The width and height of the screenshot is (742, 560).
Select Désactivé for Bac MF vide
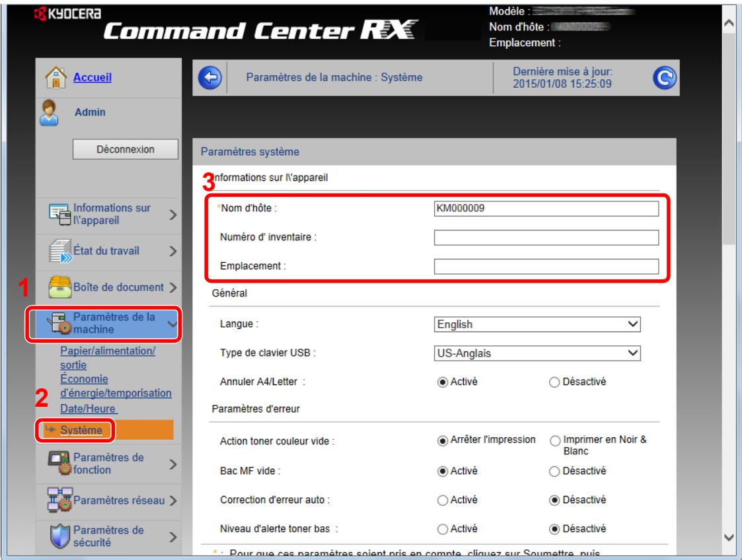tap(554, 472)
